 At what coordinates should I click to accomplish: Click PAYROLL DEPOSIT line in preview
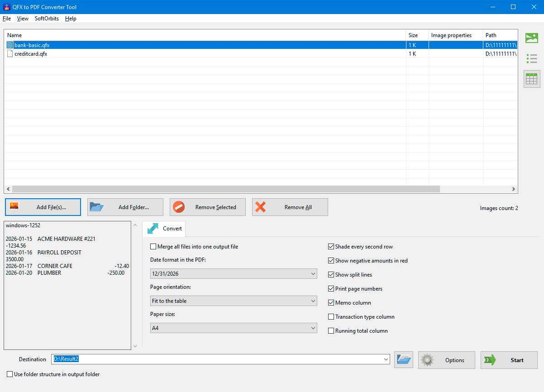pos(59,253)
